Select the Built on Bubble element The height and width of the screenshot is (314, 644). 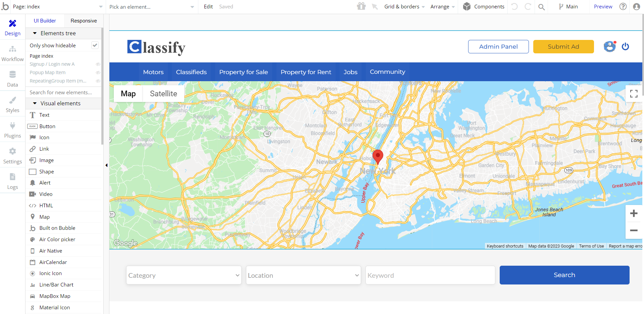pos(63,228)
